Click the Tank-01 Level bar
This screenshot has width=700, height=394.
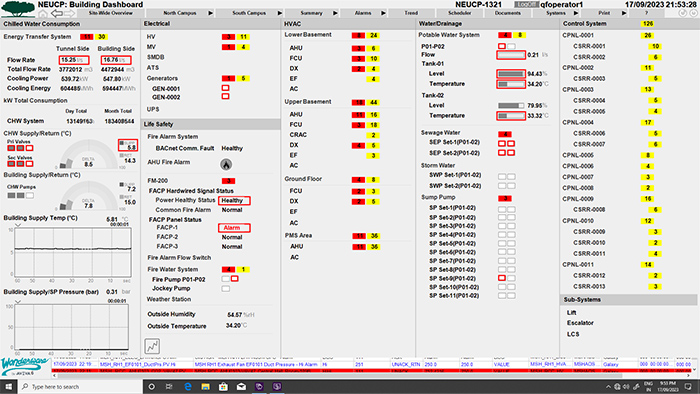(x=511, y=74)
